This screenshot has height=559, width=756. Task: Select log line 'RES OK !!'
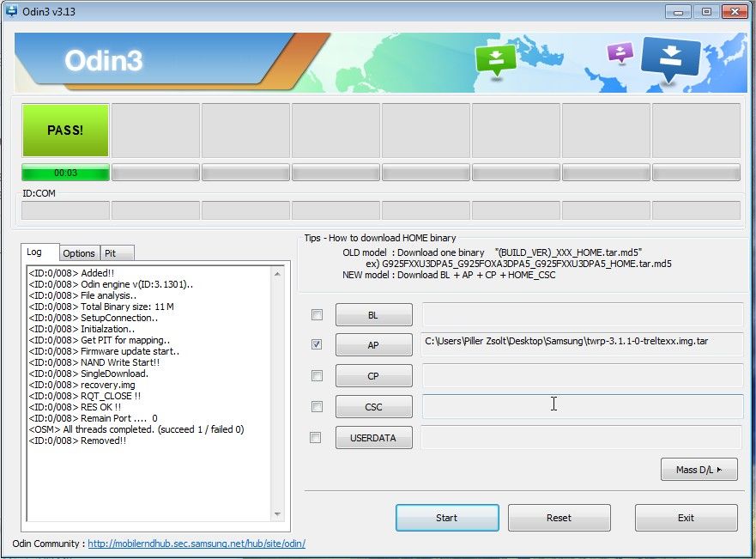pyautogui.click(x=75, y=407)
